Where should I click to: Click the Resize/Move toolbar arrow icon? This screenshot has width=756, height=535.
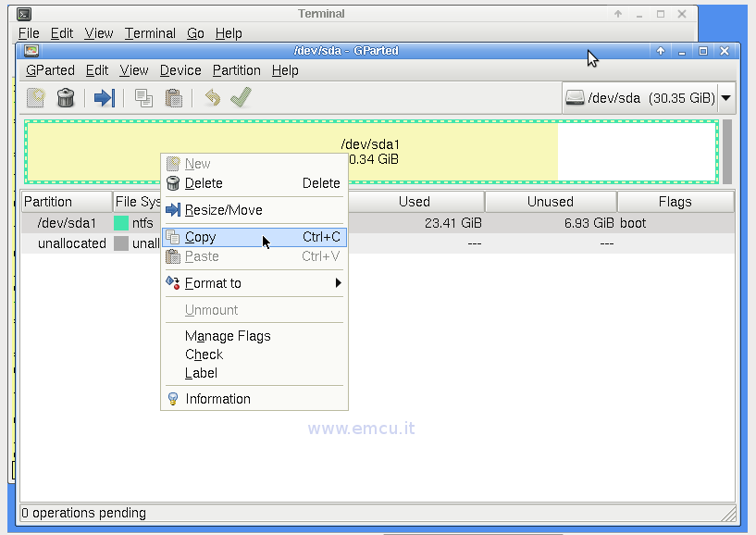[105, 97]
